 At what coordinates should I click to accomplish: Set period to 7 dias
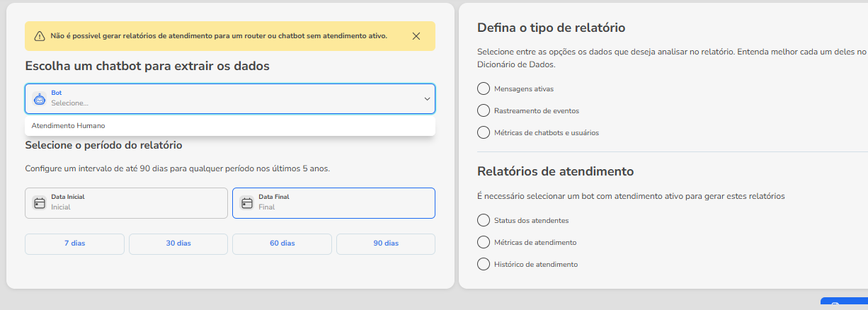(74, 243)
